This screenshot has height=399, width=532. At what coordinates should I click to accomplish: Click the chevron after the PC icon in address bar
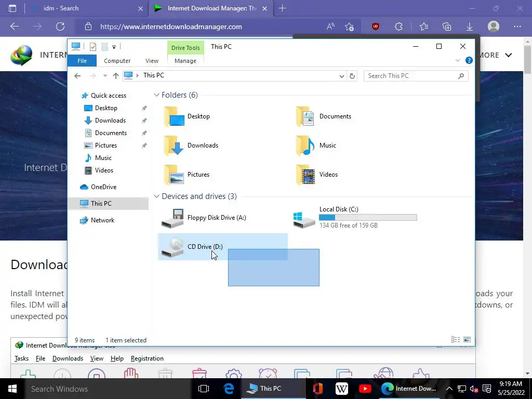tap(137, 75)
